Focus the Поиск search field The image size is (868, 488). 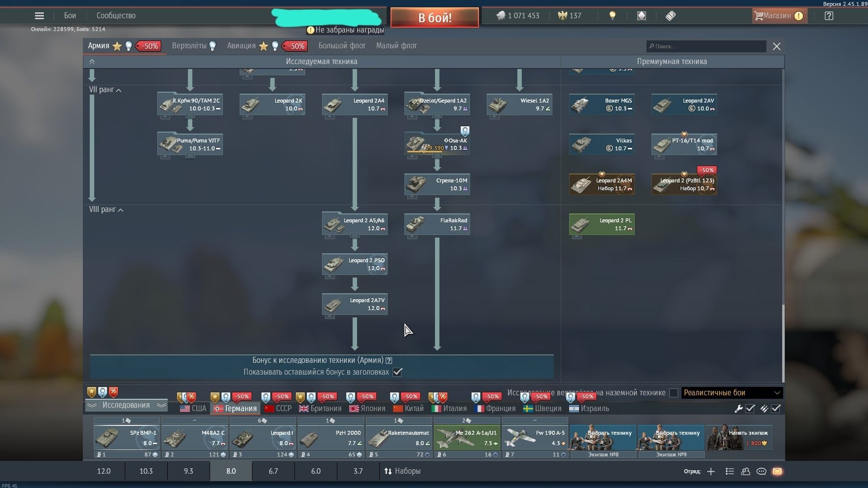(706, 46)
